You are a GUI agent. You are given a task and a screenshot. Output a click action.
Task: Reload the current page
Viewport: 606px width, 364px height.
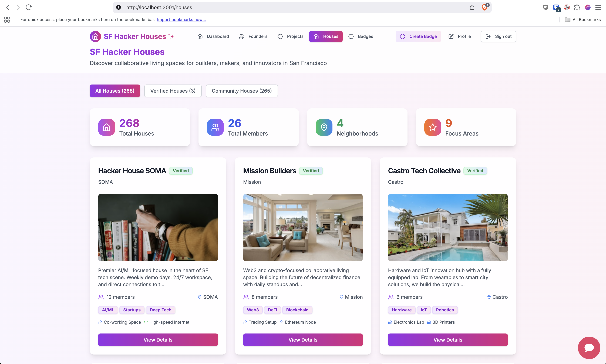[x=29, y=7]
